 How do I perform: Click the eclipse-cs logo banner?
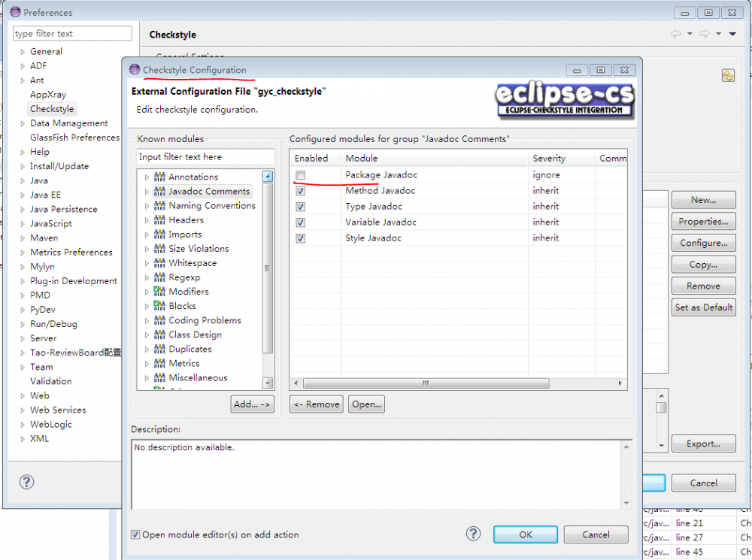pos(565,100)
